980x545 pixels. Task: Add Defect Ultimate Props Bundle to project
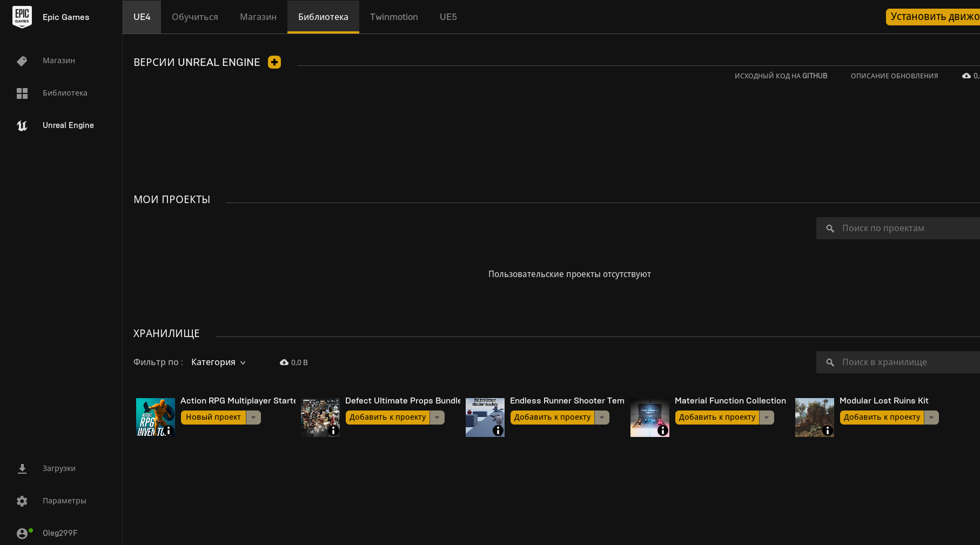[x=388, y=418]
